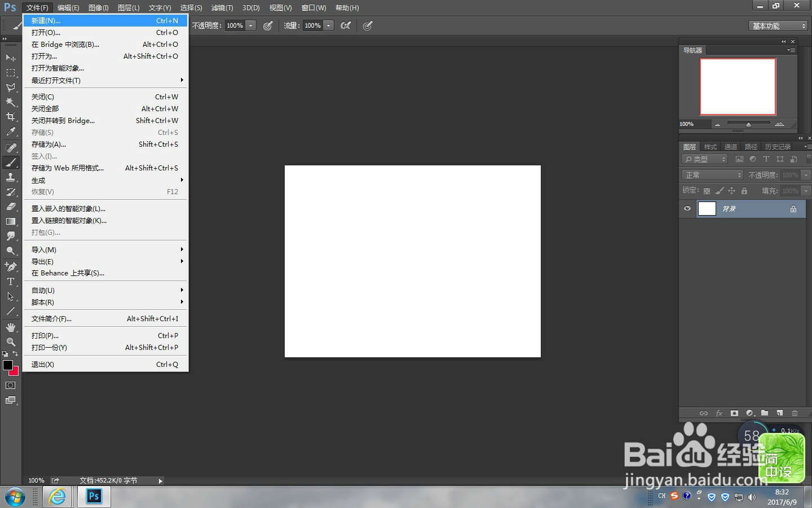This screenshot has height=508, width=812.
Task: Select the Eyedropper tool
Action: pyautogui.click(x=11, y=132)
